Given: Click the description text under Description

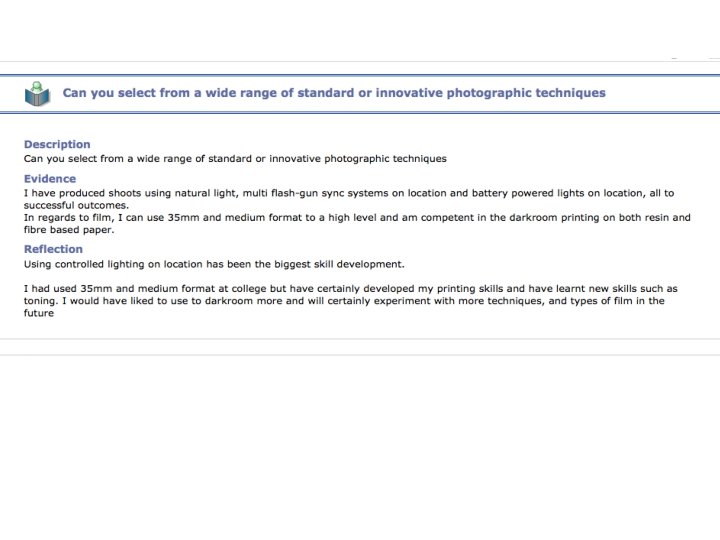Looking at the screenshot, I should (x=235, y=158).
